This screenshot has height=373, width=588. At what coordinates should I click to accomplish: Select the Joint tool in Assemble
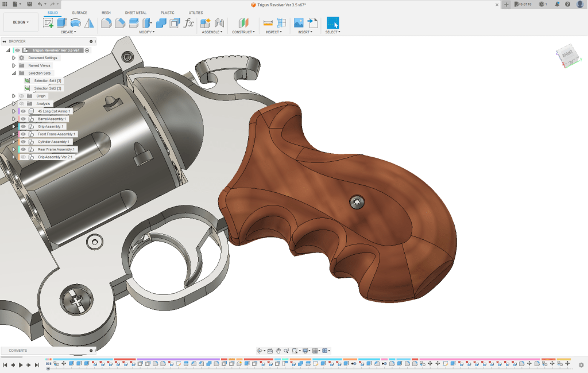(x=219, y=23)
